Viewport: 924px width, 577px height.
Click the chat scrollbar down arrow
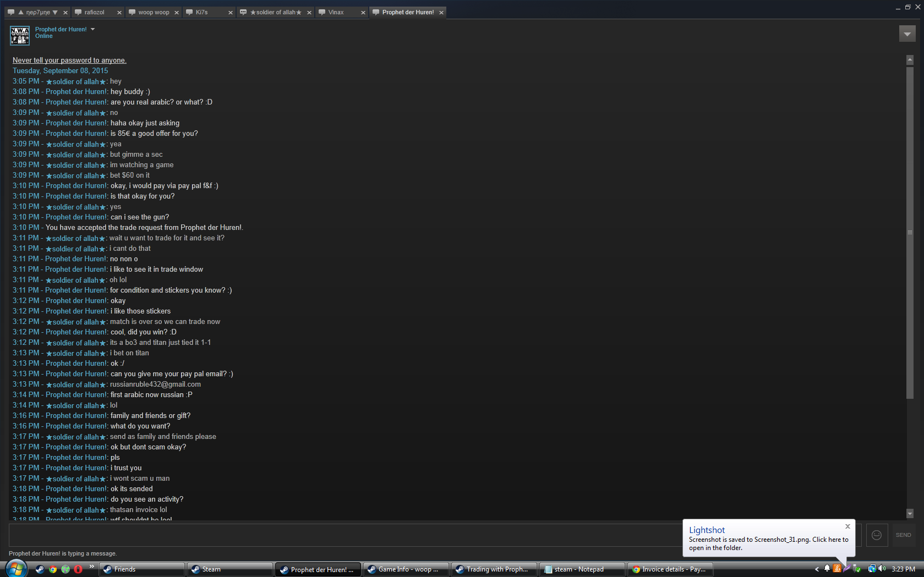[x=910, y=514]
